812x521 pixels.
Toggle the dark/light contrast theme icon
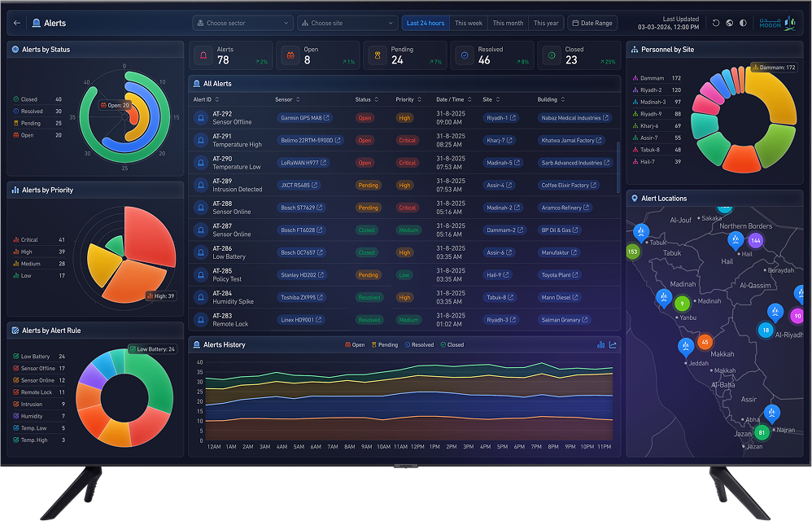coord(743,23)
